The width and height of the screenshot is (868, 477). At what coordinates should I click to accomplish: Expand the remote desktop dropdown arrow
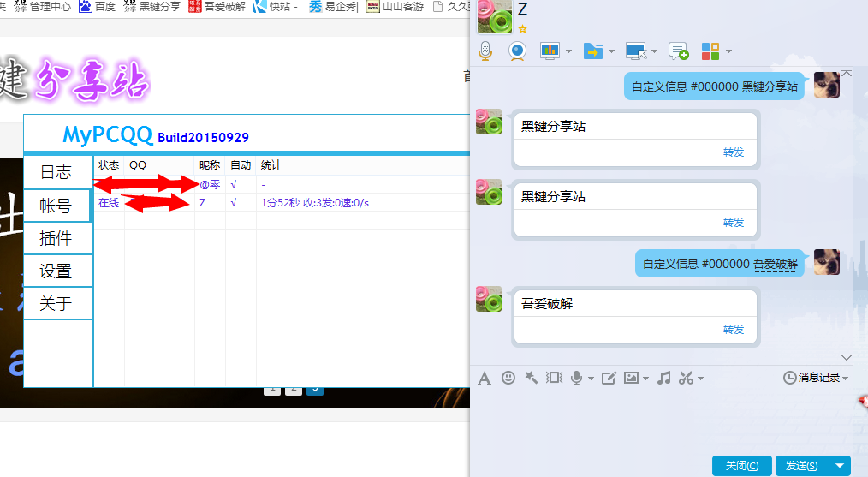click(654, 51)
